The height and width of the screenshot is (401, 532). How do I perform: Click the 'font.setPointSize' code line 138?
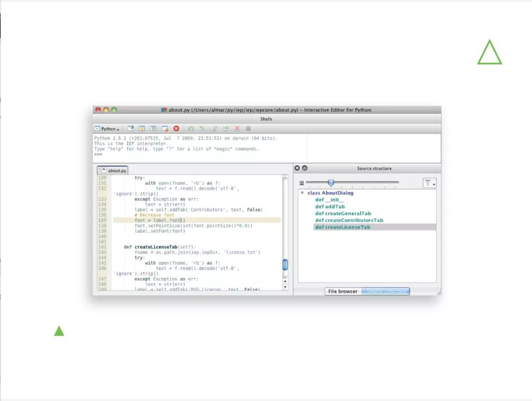click(x=194, y=225)
